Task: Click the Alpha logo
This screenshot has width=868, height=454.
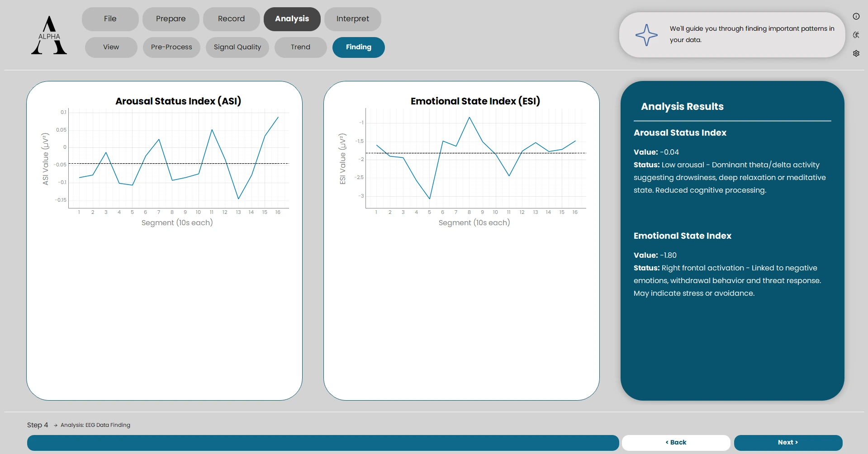Action: coord(49,35)
